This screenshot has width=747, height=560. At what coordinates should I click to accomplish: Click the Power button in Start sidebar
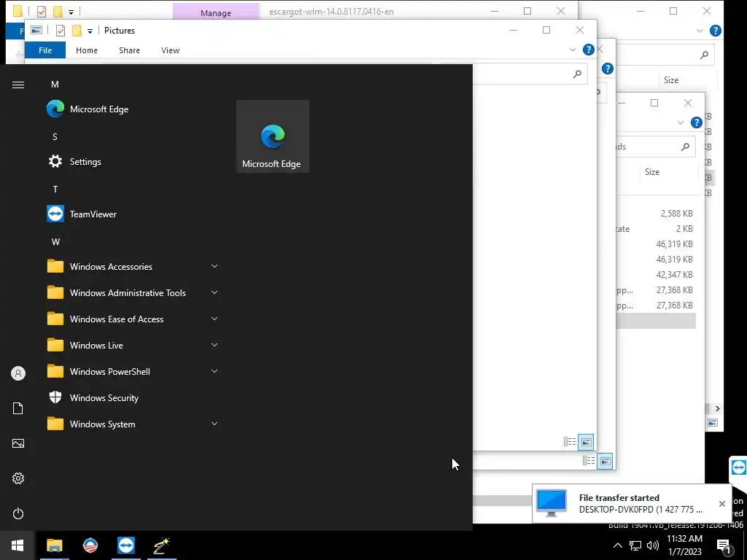tap(18, 513)
